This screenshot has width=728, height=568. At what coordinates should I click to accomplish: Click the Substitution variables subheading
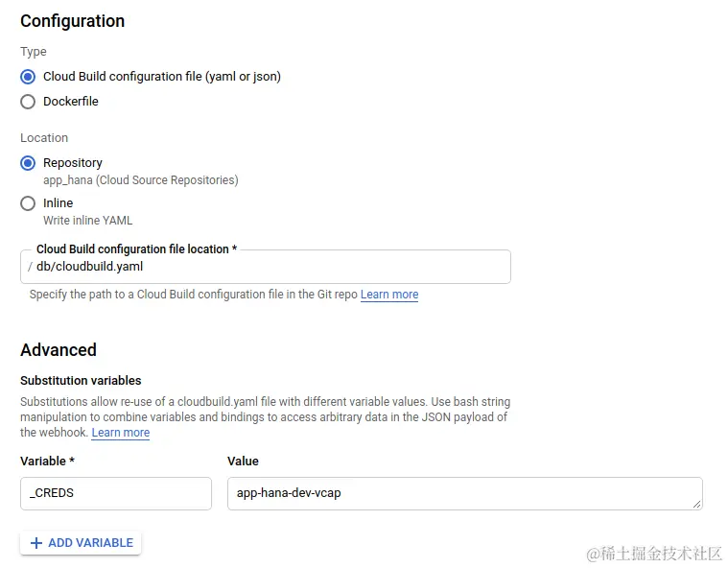coord(81,381)
